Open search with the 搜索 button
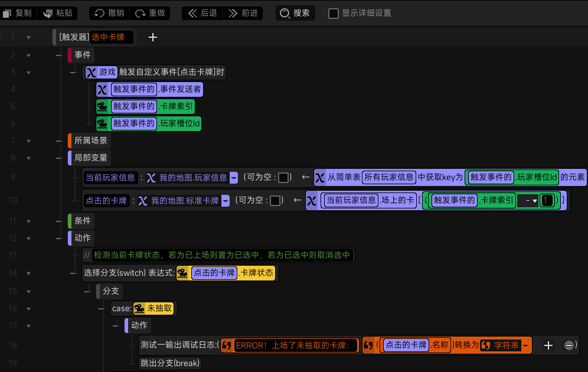The image size is (588, 372). click(x=295, y=13)
